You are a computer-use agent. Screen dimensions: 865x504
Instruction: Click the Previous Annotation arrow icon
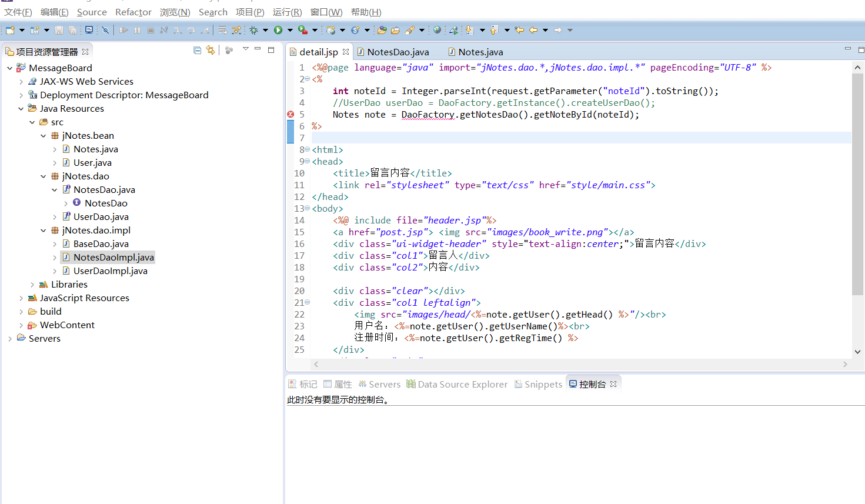tap(494, 30)
